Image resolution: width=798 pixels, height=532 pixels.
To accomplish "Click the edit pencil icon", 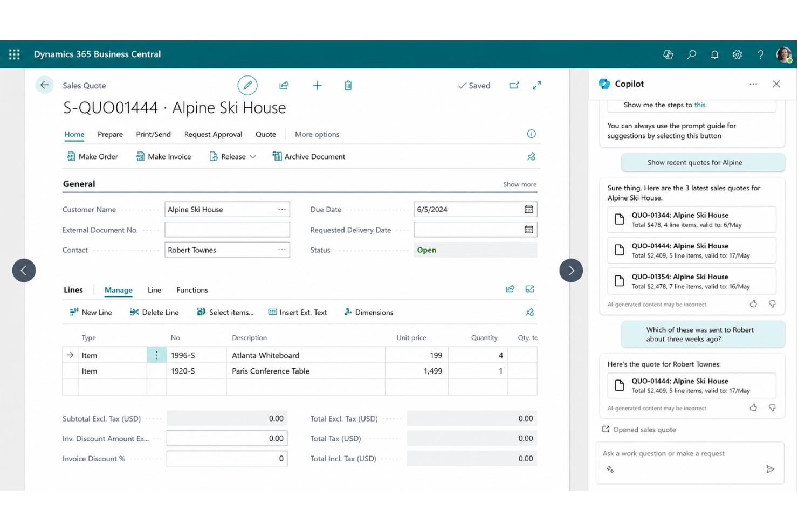I will [247, 85].
